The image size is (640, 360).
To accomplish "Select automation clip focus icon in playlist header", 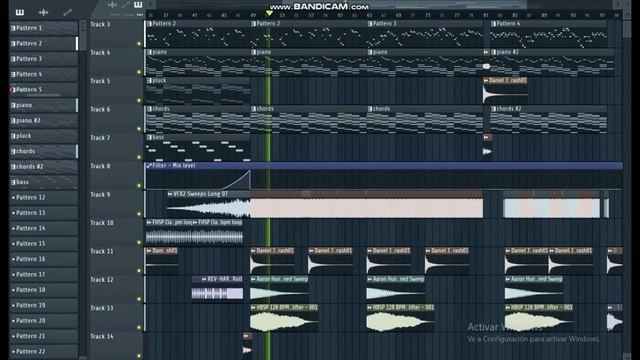I will [126, 5].
